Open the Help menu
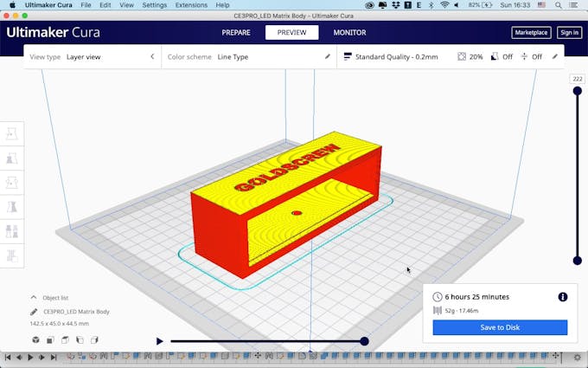The height and width of the screenshot is (368, 588). tap(222, 5)
